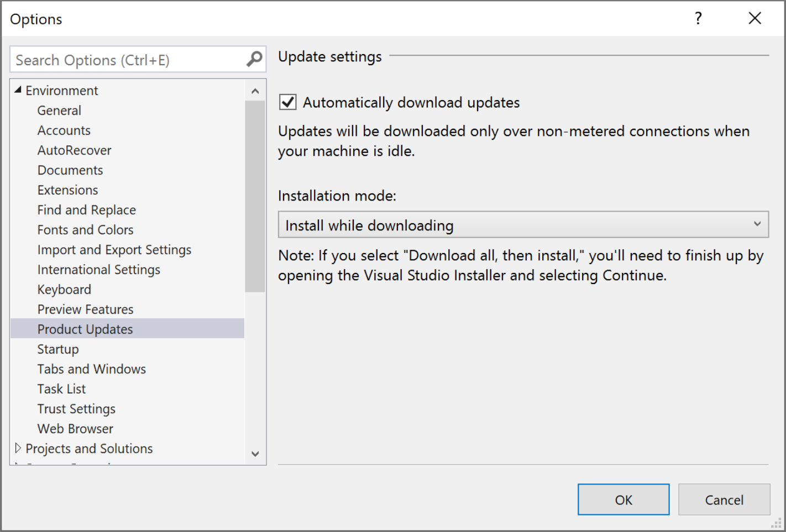Open Fonts and Colors settings
This screenshot has width=786, height=532.
click(85, 229)
